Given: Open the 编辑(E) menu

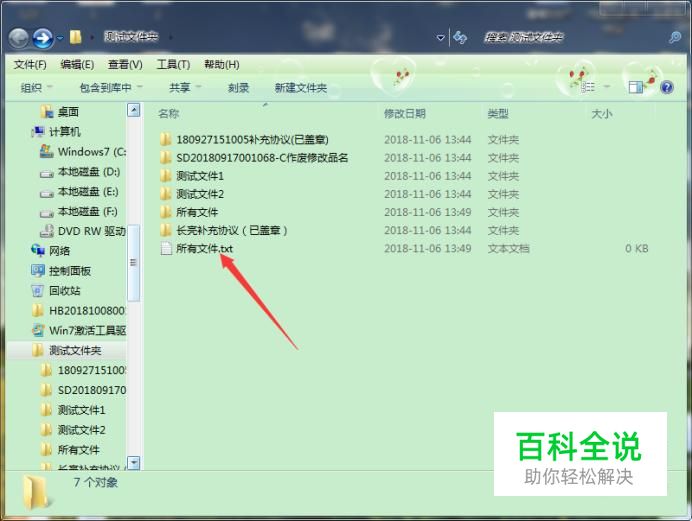Looking at the screenshot, I should 77,65.
